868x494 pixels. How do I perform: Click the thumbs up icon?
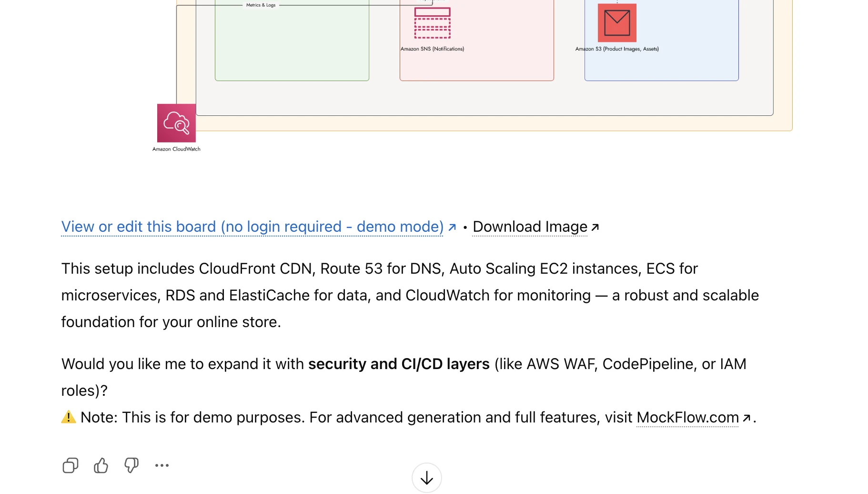click(x=101, y=465)
